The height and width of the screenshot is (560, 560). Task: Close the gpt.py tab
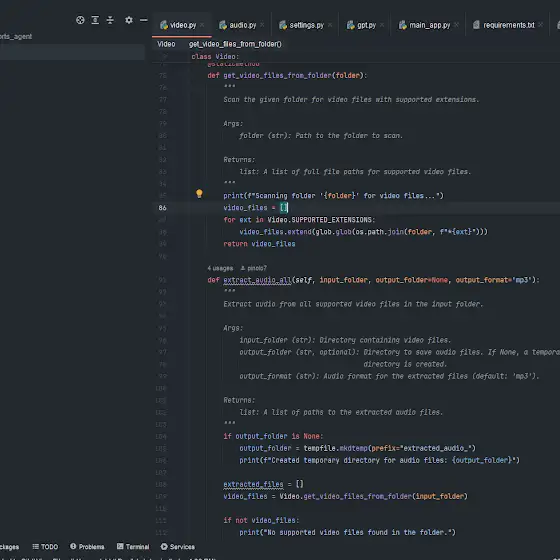[x=382, y=25]
